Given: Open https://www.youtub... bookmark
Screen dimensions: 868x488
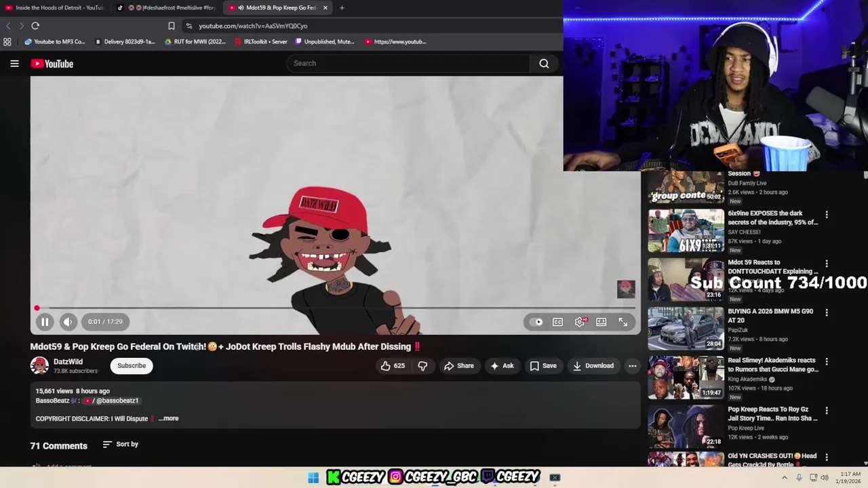Looking at the screenshot, I should 395,41.
